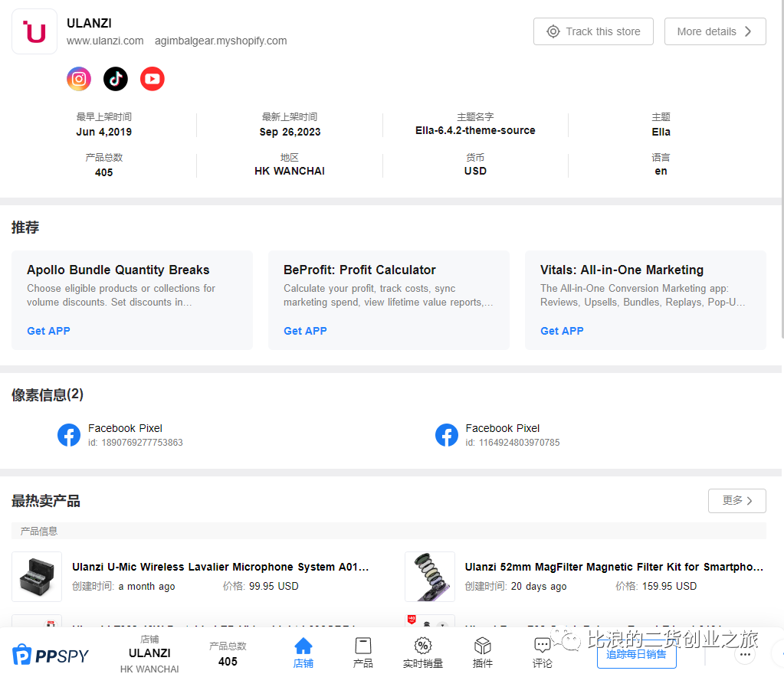Open ULANZI's Instagram profile icon

(79, 79)
